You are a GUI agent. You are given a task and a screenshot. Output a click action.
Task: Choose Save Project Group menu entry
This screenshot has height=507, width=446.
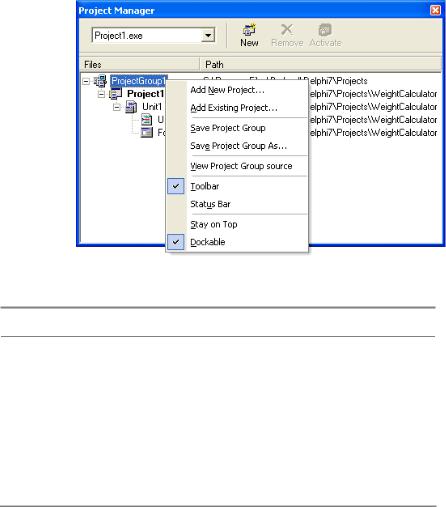[237, 128]
